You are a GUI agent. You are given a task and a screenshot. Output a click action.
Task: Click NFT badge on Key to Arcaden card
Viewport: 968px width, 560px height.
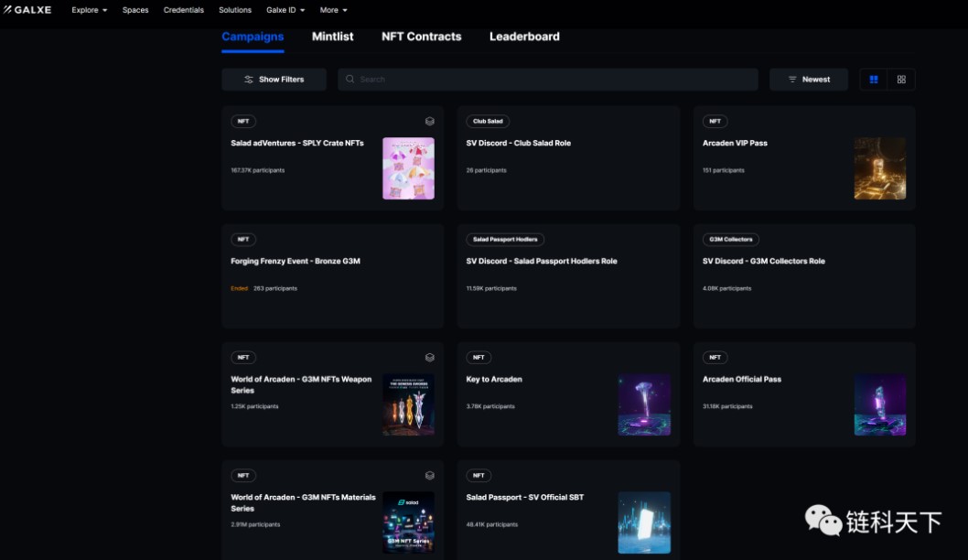click(479, 358)
